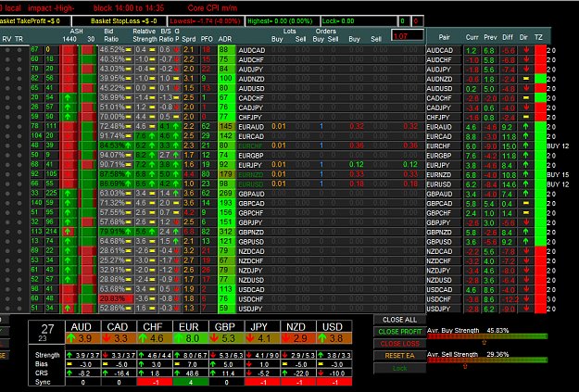
Task: Click the CHF up arrow beside 4.6
Action: [x=143, y=338]
